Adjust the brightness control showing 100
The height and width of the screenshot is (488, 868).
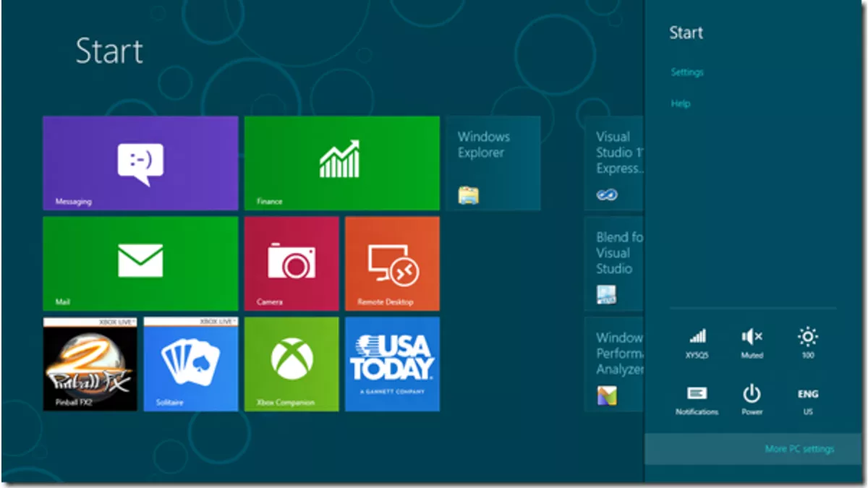[x=807, y=343]
